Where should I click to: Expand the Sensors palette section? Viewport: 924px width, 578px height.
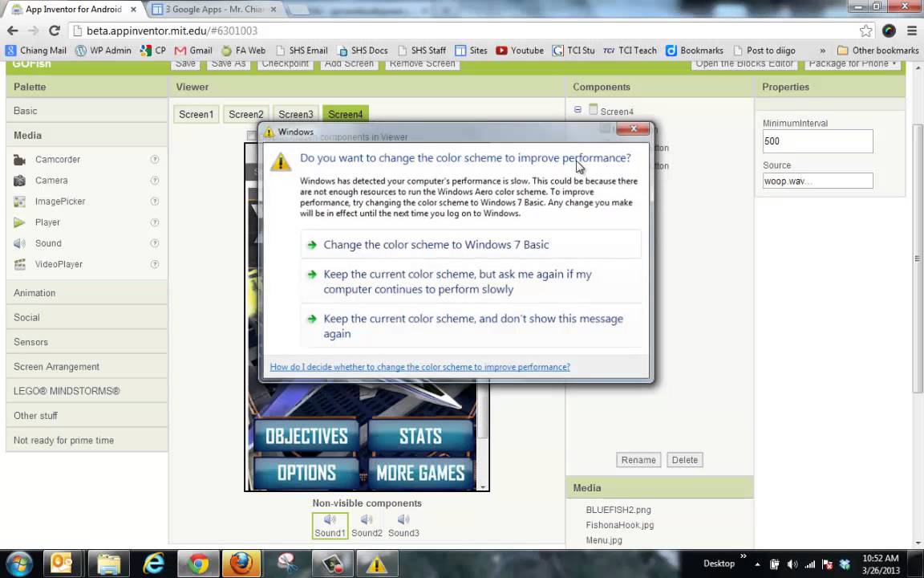(x=87, y=342)
